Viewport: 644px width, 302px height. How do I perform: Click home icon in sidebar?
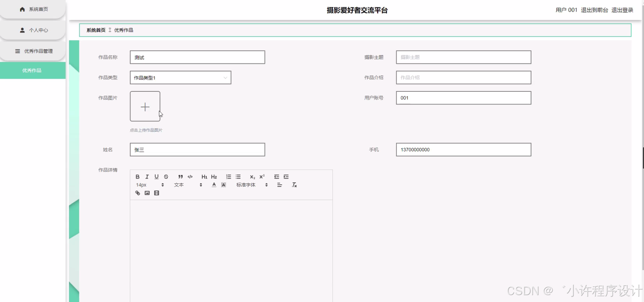[x=22, y=9]
